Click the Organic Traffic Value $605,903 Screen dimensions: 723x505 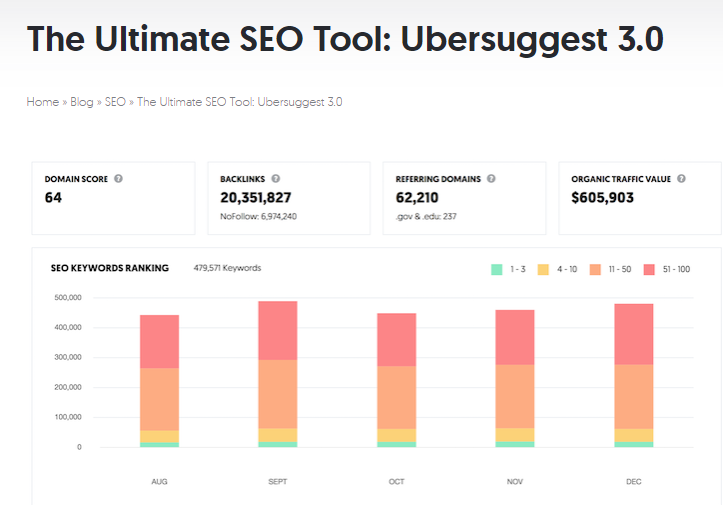pos(602,198)
